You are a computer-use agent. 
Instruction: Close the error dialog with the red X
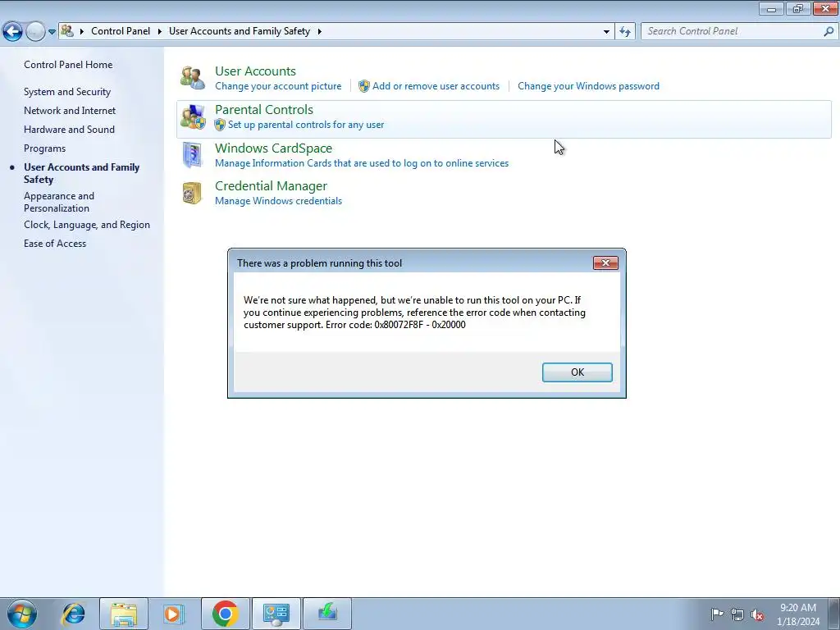[605, 262]
